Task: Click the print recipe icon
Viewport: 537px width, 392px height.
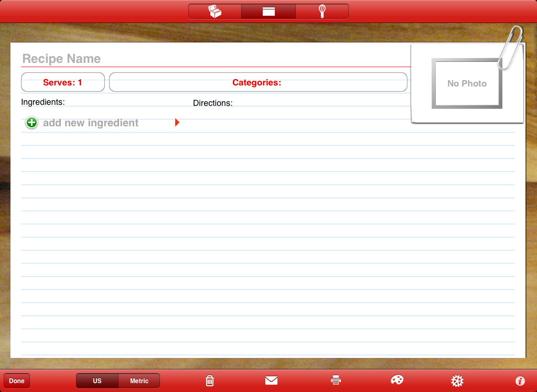Action: point(336,380)
